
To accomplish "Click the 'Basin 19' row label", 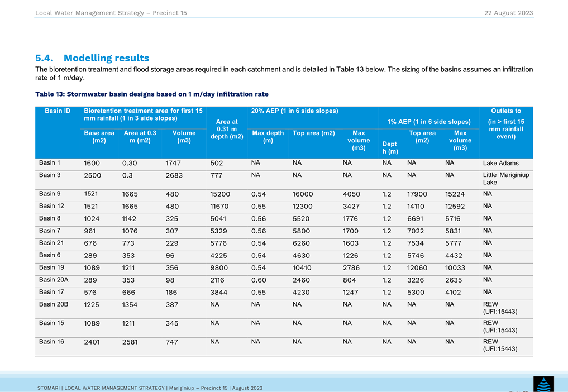I will 51,267.
